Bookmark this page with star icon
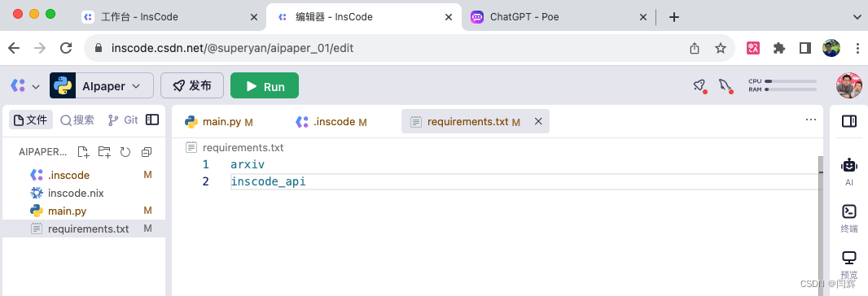868x296 pixels. point(720,48)
